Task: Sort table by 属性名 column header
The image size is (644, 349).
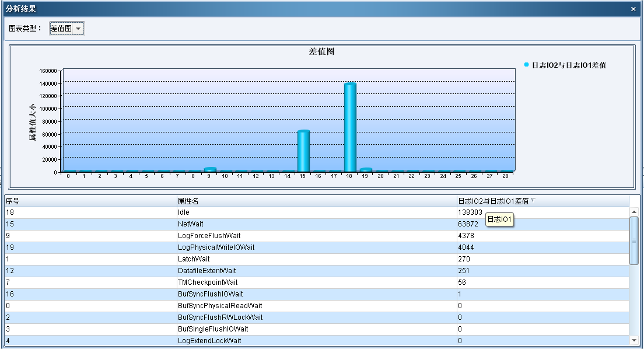Action: click(316, 201)
